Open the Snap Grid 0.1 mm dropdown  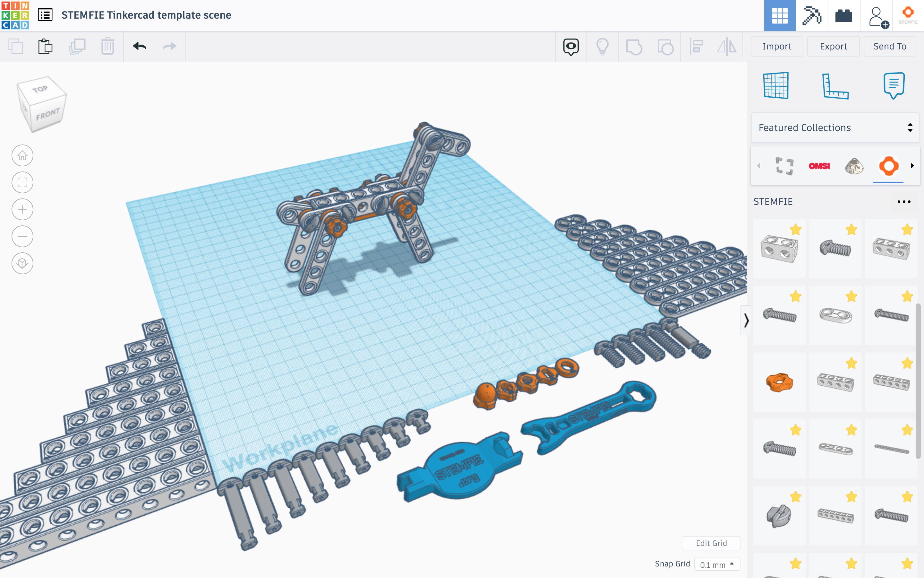[x=717, y=564]
